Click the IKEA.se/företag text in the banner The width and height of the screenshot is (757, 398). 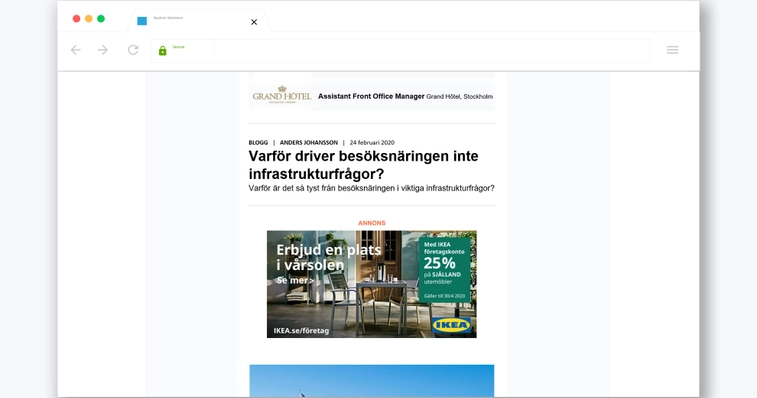pyautogui.click(x=301, y=331)
